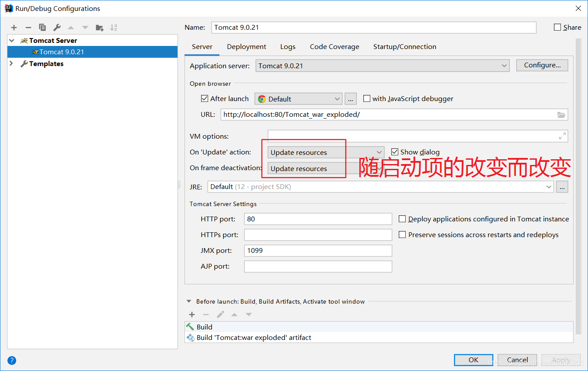
Task: Open edit defaults wrench icon in toolbar
Action: [57, 28]
